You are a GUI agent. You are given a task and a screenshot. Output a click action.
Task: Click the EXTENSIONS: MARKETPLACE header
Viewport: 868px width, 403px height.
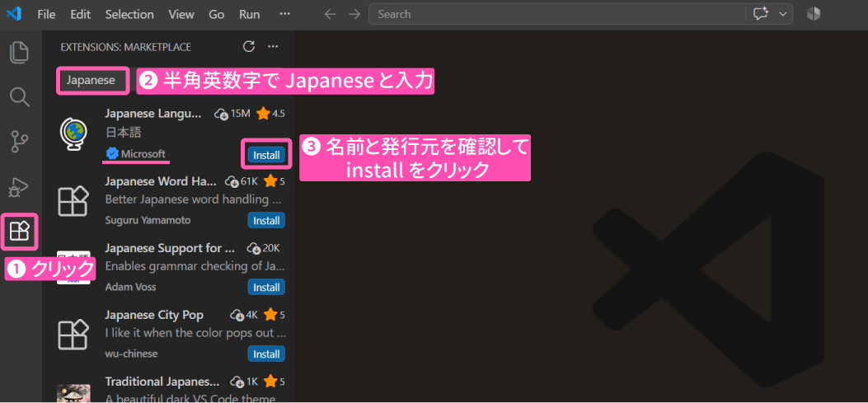pyautogui.click(x=125, y=47)
